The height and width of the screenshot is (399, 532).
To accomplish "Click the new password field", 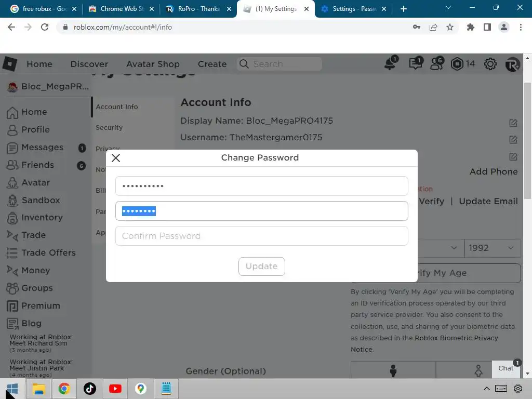I will tap(262, 211).
